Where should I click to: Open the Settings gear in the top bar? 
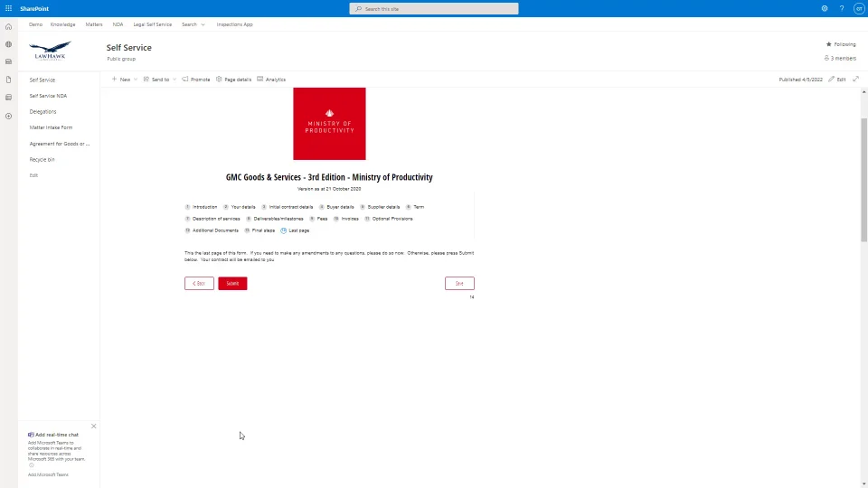(825, 8)
